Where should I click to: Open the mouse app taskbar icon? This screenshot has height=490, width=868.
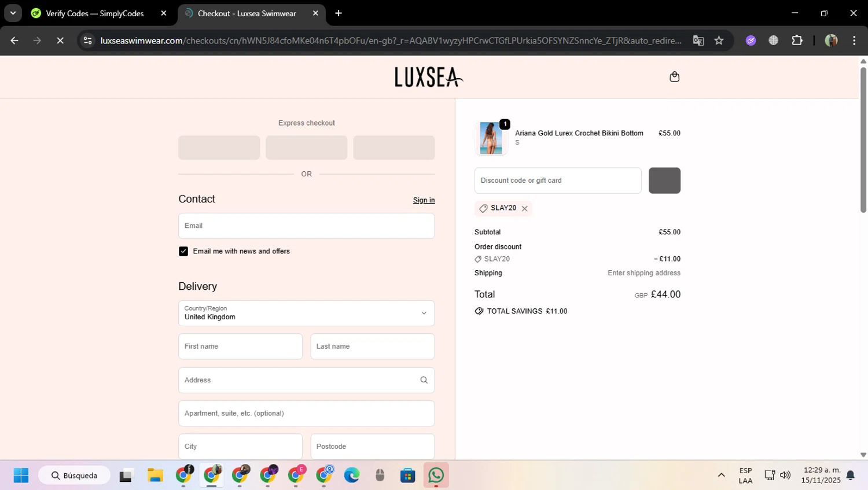pos(380,476)
